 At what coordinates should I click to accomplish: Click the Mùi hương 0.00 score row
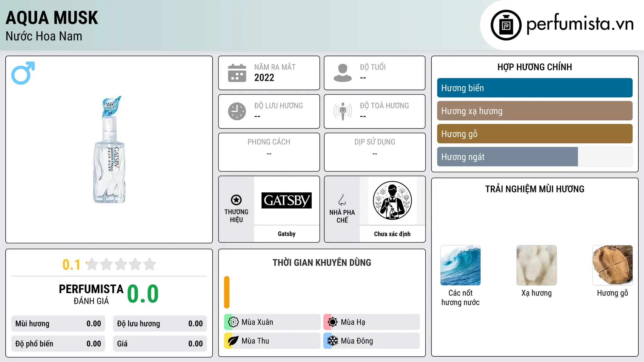[58, 324]
